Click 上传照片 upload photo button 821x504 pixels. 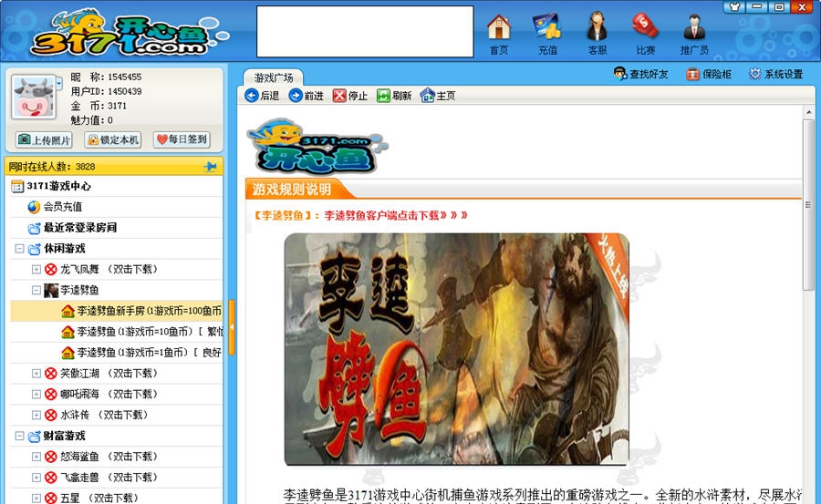[x=44, y=139]
